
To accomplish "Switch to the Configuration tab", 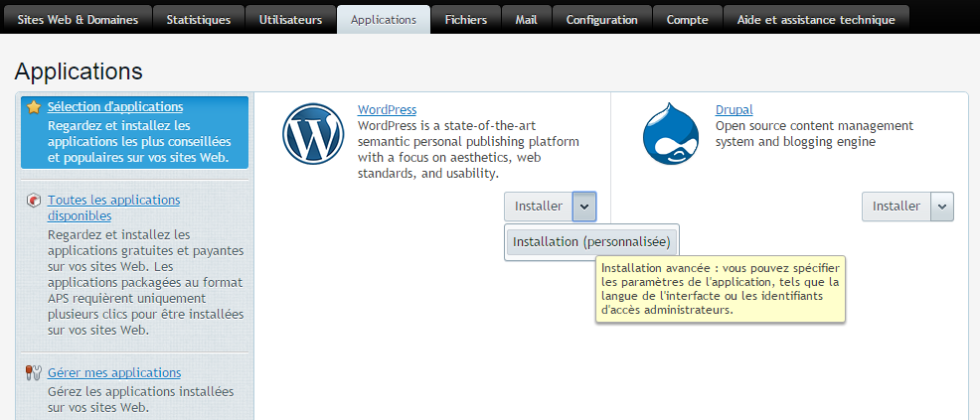I will coord(601,20).
